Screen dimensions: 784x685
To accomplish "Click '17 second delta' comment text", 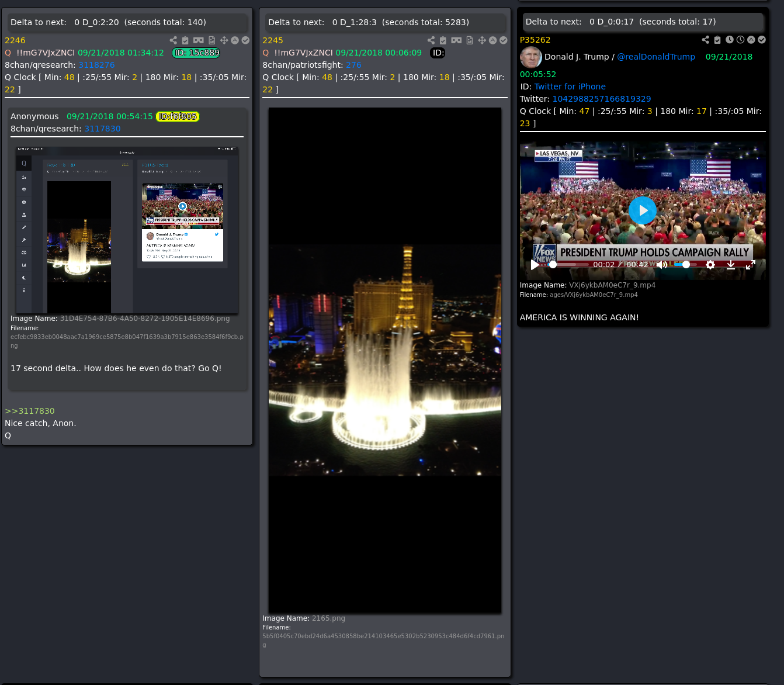I will [116, 368].
